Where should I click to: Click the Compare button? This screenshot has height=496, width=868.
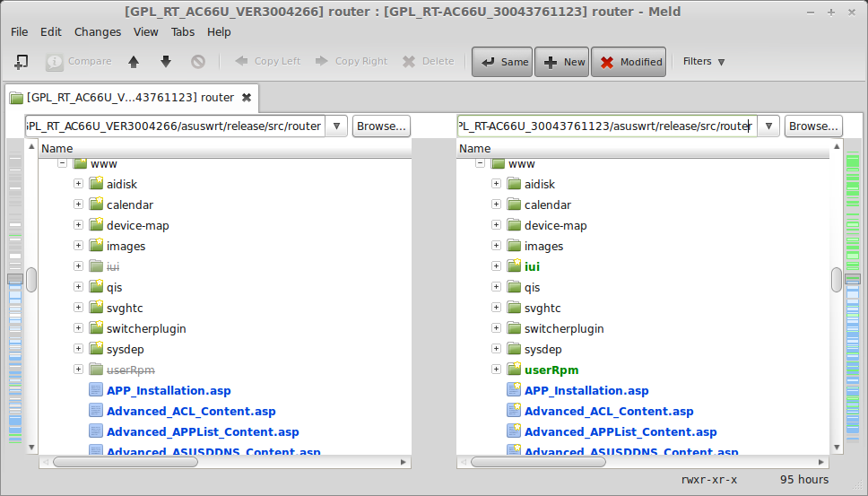[79, 62]
